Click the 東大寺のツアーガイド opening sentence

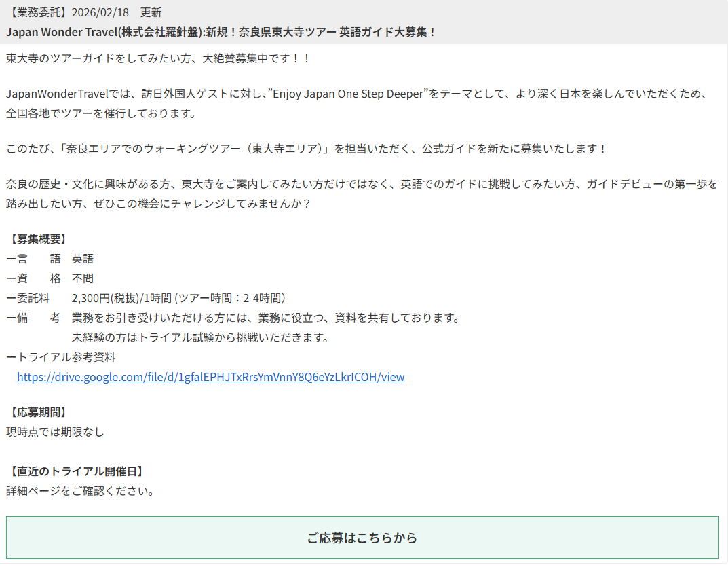click(158, 58)
